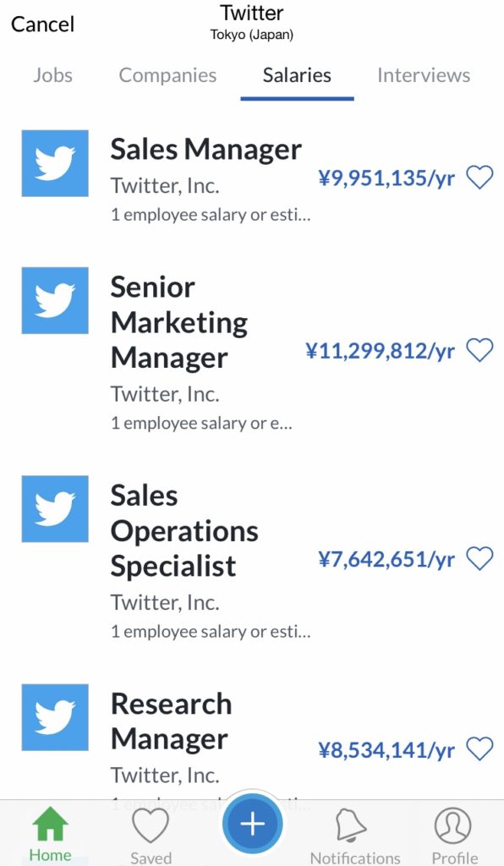This screenshot has width=504, height=866.
Task: Save Sales Manager salary with heart
Action: point(479,178)
